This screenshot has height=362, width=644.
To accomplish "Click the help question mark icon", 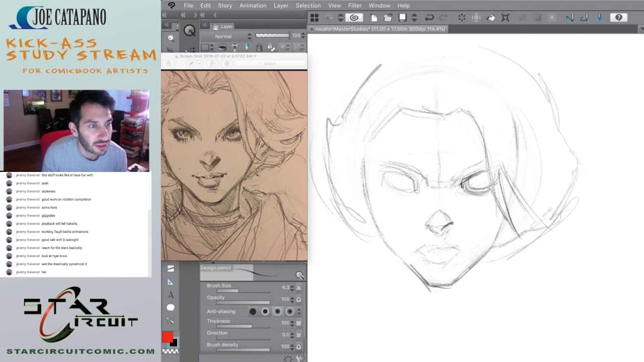I will [618, 18].
